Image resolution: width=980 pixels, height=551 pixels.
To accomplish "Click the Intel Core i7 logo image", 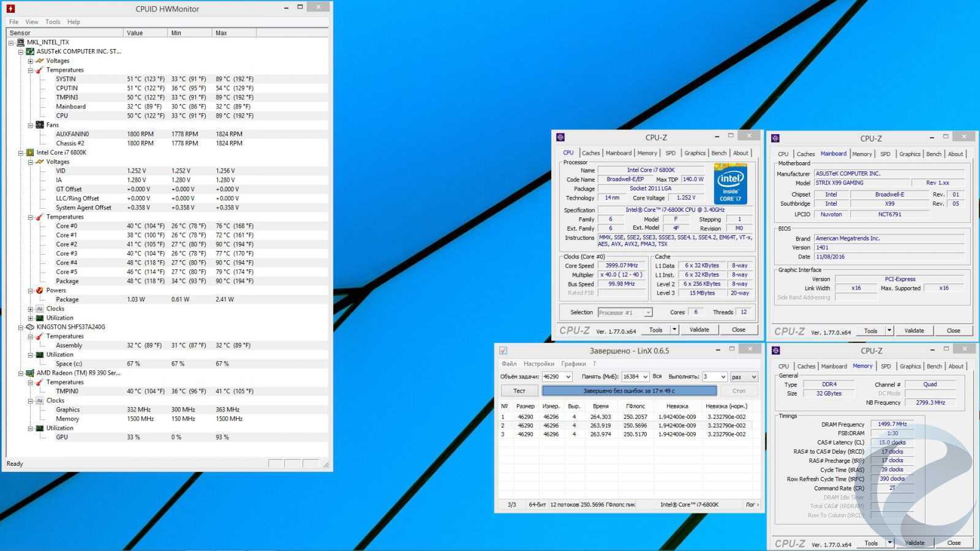I will tap(730, 184).
